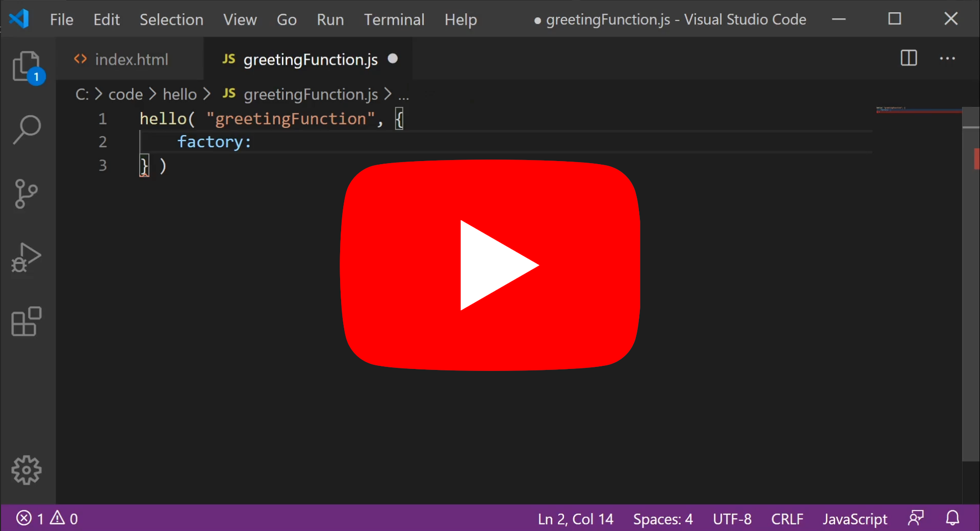This screenshot has width=980, height=531.
Task: Click the minimap code preview
Action: (x=918, y=110)
